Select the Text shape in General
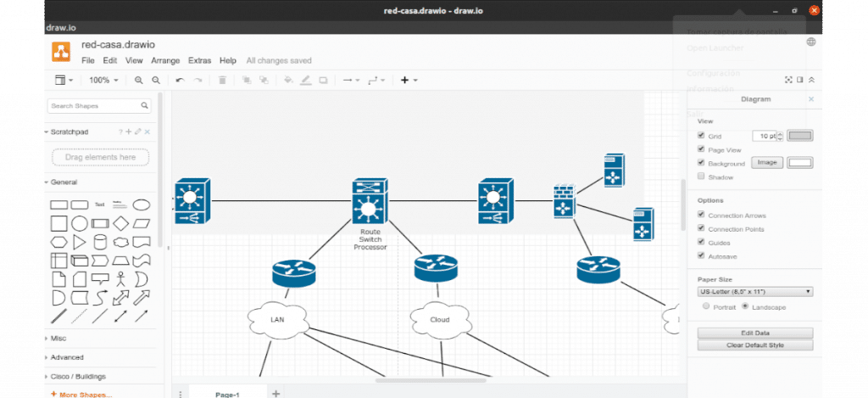Image resolution: width=868 pixels, height=398 pixels. tap(100, 205)
